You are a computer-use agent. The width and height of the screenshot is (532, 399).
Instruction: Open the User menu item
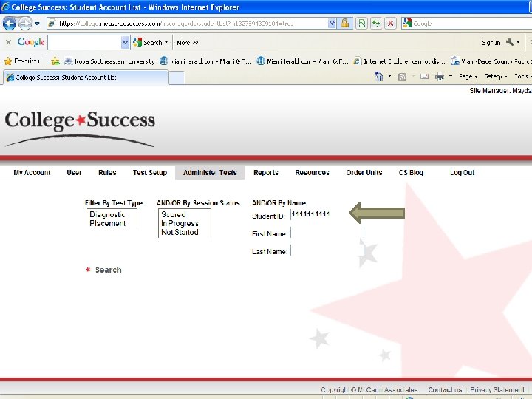pyautogui.click(x=74, y=172)
